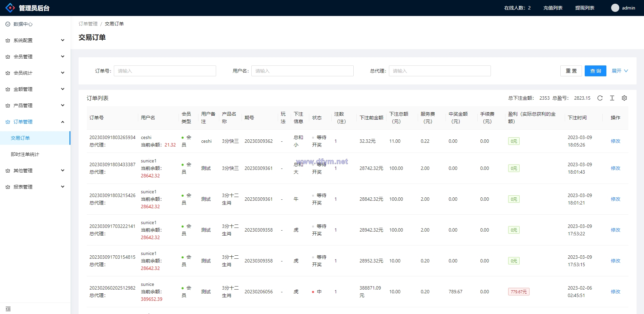Screen dimensions: 644x314
Task: Click 0元 tag in ceshi row
Action: pyautogui.click(x=514, y=141)
